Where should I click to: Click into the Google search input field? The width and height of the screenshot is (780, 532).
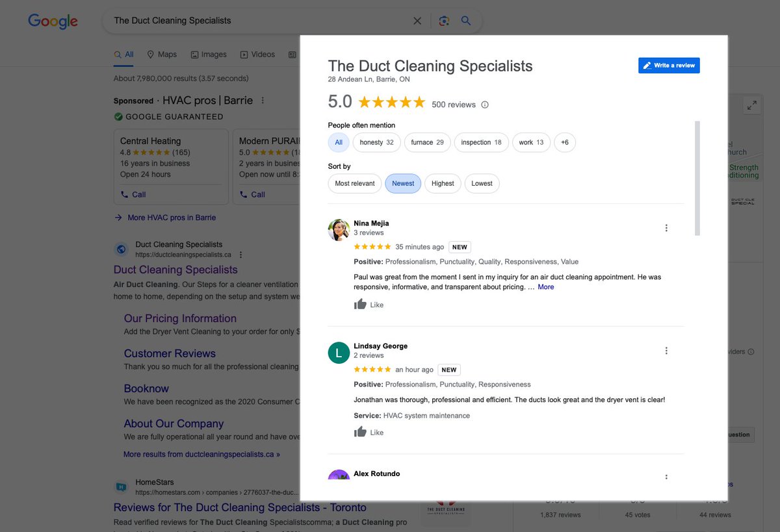tap(260, 21)
